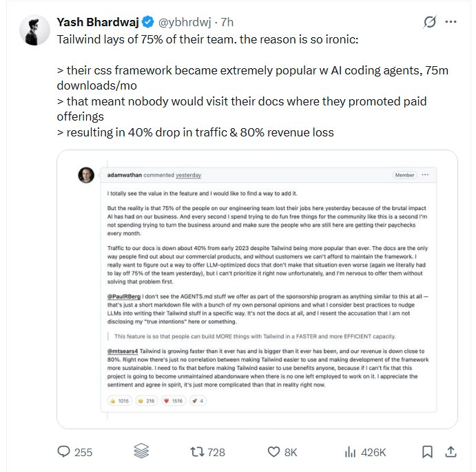476x472 pixels.
Task: Open Yash Bhardwaj's profile avatar
Action: point(32,30)
